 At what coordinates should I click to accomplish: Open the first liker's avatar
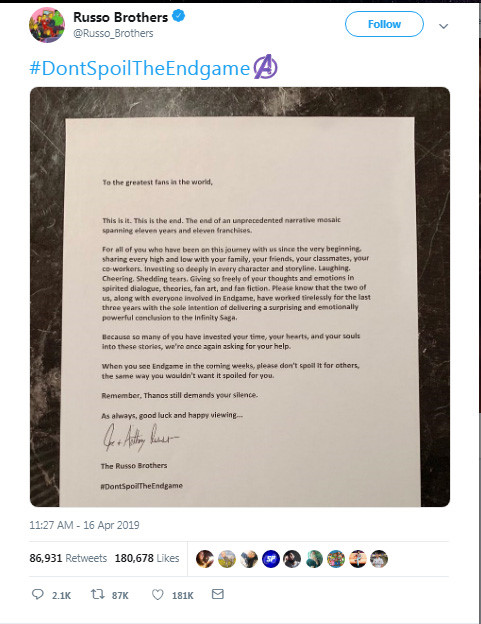(205, 559)
